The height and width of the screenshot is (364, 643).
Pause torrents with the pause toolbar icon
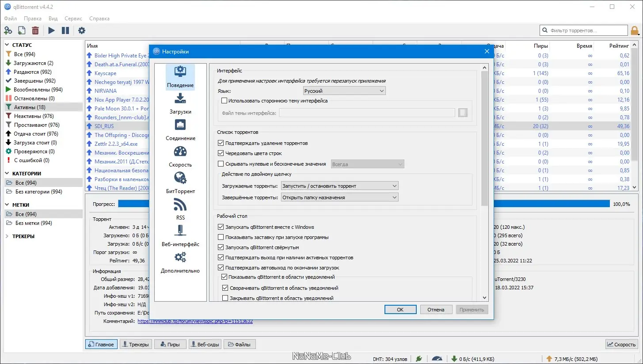[65, 30]
